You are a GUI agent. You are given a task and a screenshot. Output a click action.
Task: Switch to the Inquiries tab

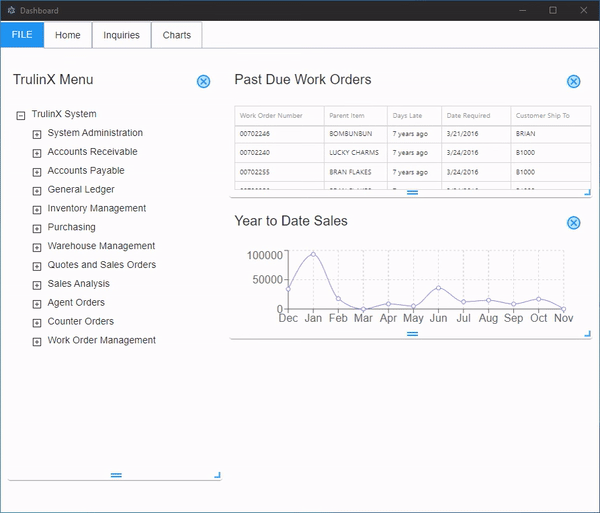coord(121,35)
